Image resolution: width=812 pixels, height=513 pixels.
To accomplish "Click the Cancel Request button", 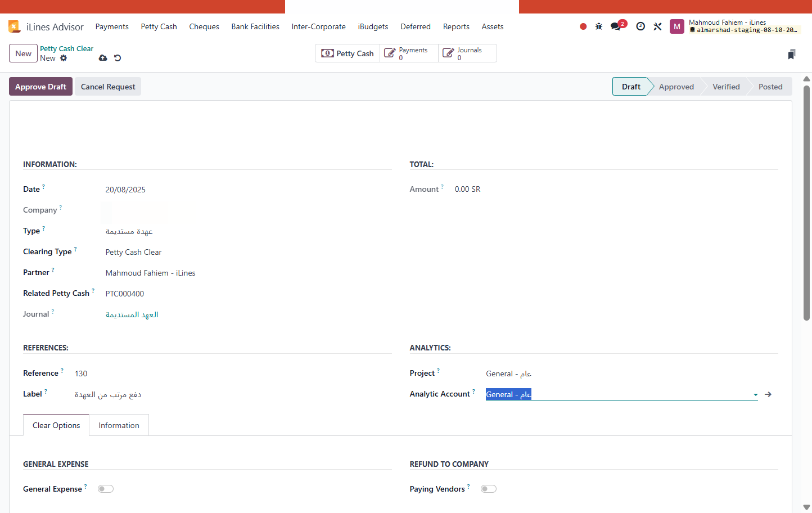I will coord(108,87).
